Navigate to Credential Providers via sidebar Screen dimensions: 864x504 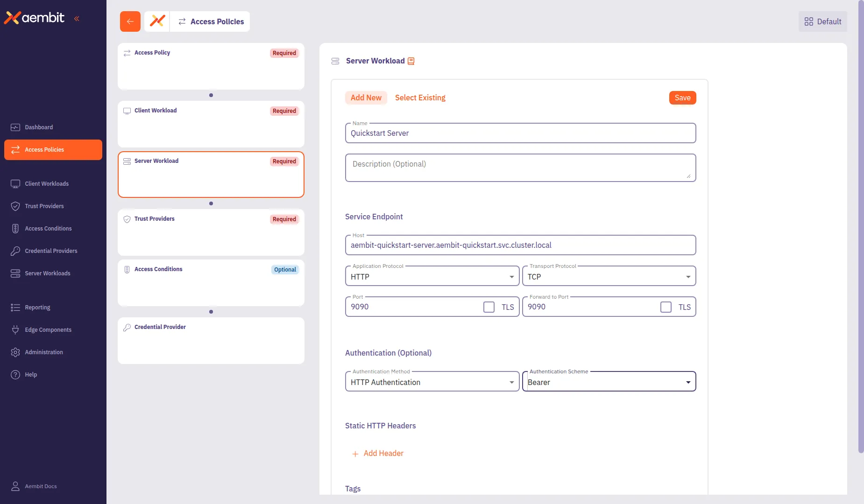pos(51,251)
